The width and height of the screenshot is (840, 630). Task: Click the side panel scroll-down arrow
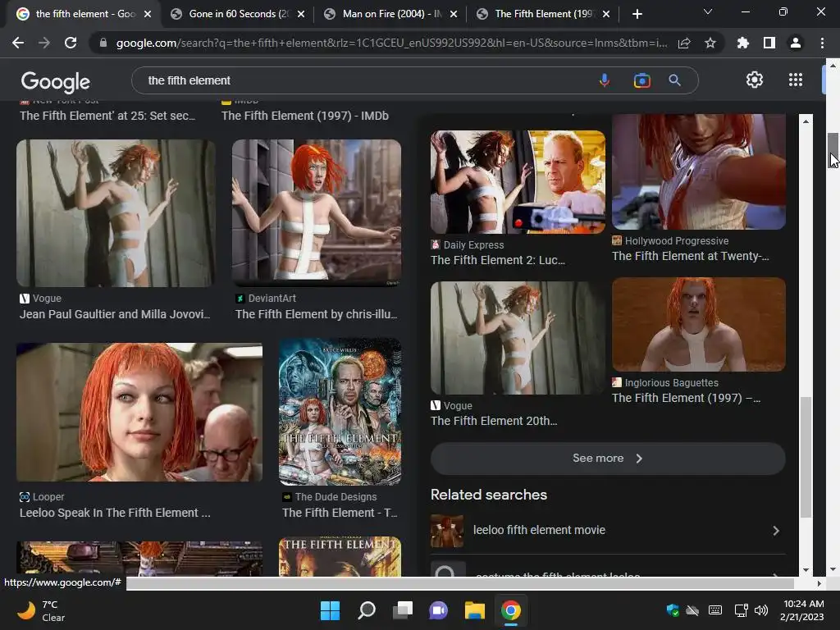pyautogui.click(x=806, y=570)
